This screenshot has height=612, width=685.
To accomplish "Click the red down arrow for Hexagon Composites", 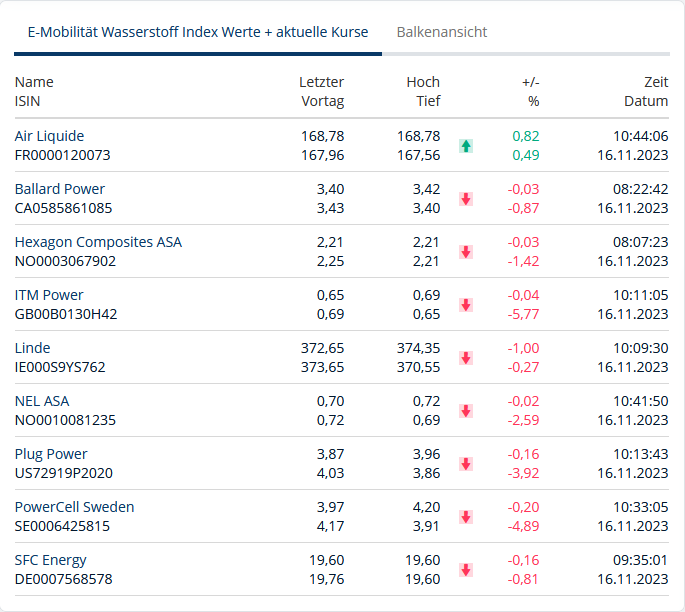I will 466,252.
